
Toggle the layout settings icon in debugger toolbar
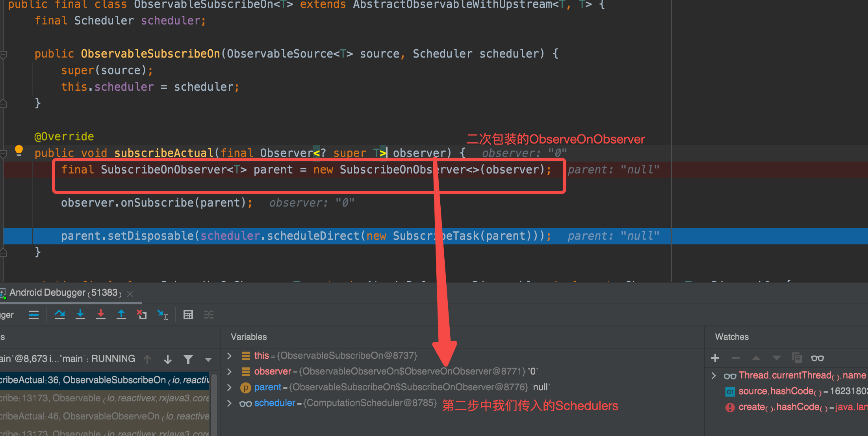point(209,315)
